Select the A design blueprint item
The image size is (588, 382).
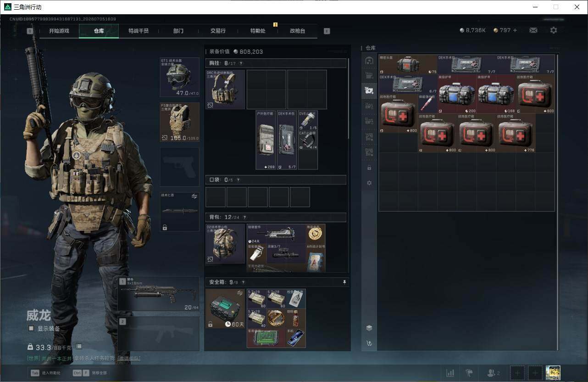click(315, 258)
